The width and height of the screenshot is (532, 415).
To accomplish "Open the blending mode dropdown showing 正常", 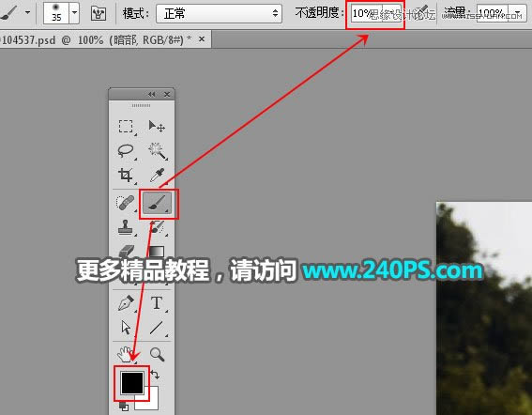I will pos(219,13).
